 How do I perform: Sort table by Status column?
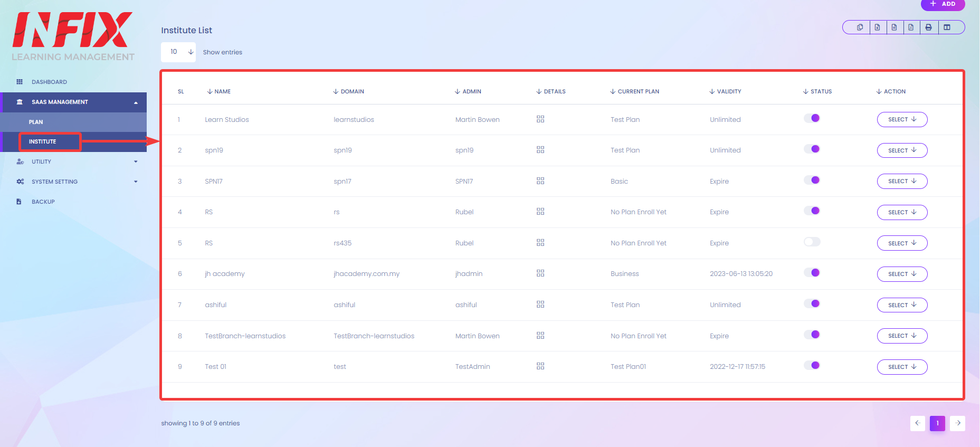pyautogui.click(x=817, y=91)
